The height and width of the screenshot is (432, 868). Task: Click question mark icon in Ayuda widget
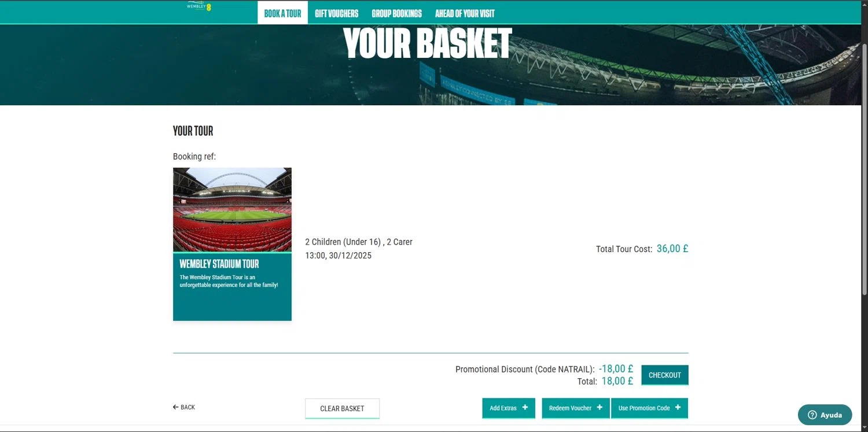pyautogui.click(x=812, y=415)
